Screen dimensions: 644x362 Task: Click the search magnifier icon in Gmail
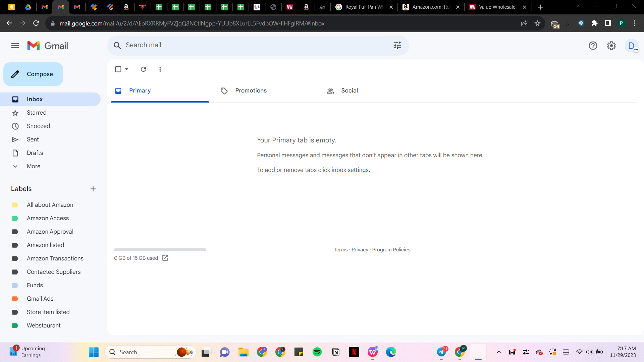[x=117, y=45]
